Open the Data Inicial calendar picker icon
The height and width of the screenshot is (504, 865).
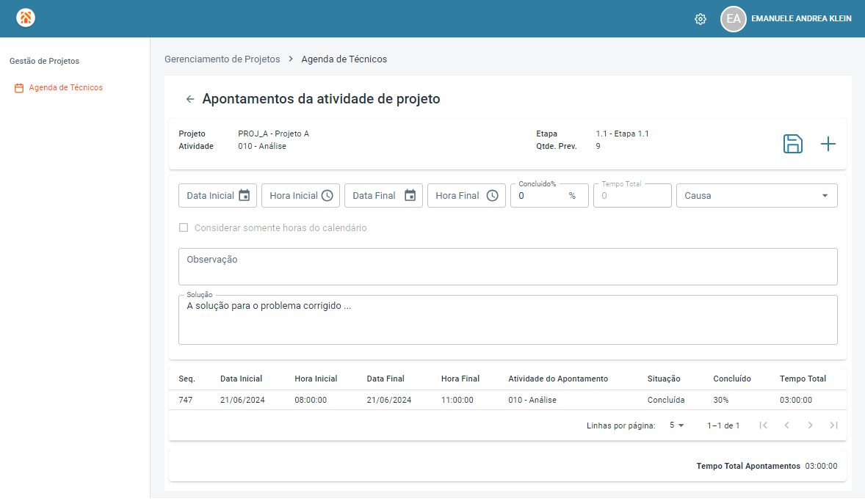(x=245, y=195)
